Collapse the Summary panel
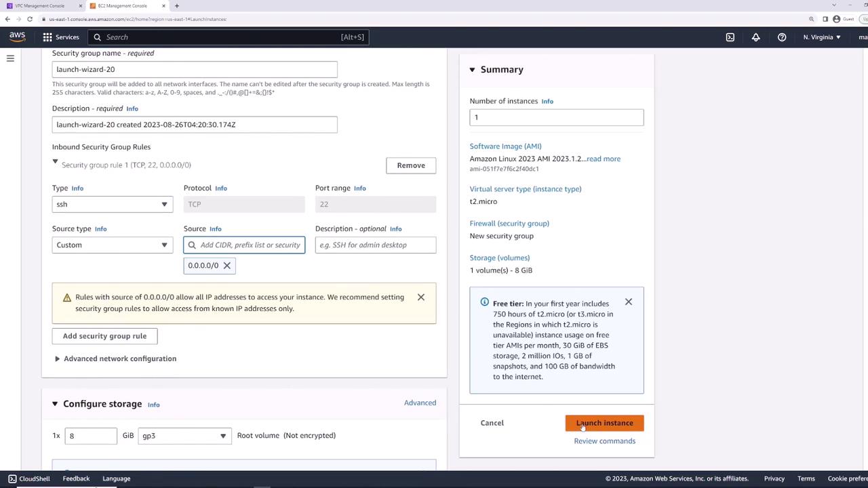This screenshot has height=488, width=868. [x=473, y=70]
